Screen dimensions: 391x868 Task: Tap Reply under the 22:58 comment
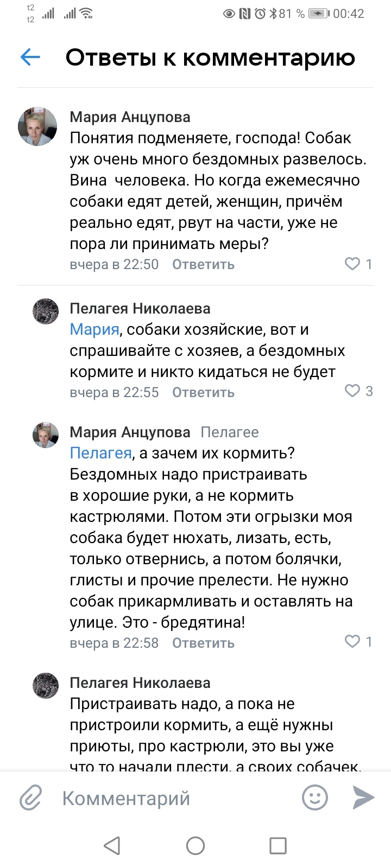pyautogui.click(x=203, y=643)
